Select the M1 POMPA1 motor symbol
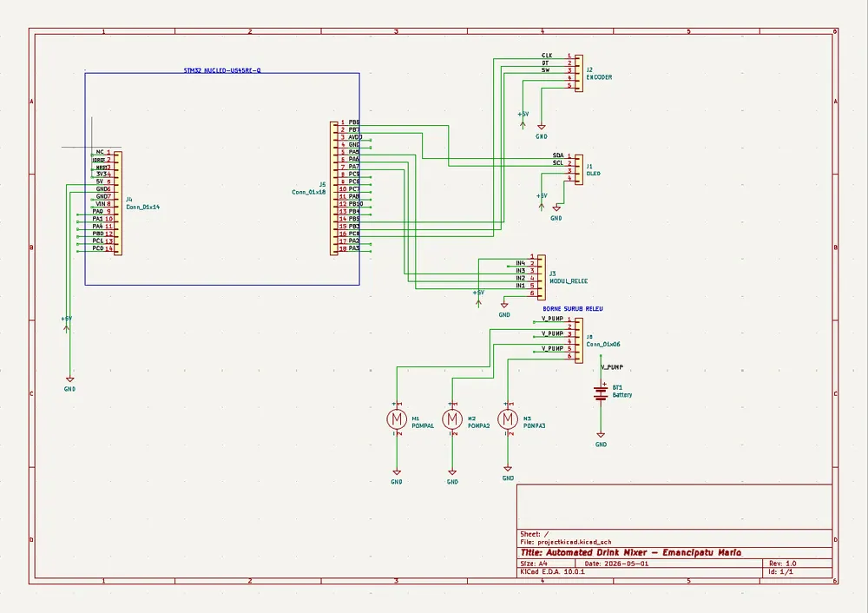Screen dimensions: 868x613 397,419
